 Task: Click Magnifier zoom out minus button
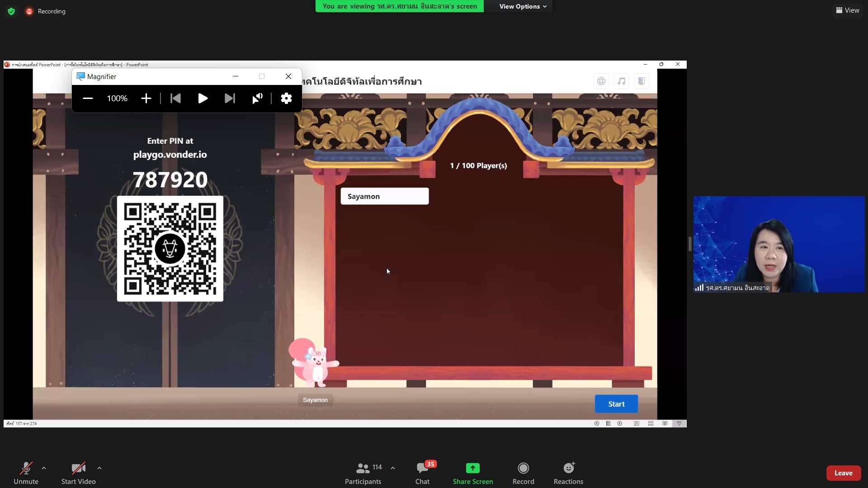click(x=88, y=99)
